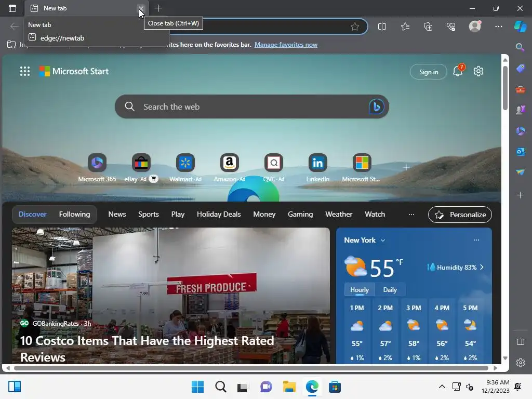Open Settings and more menu
532x399 pixels.
pyautogui.click(x=498, y=26)
